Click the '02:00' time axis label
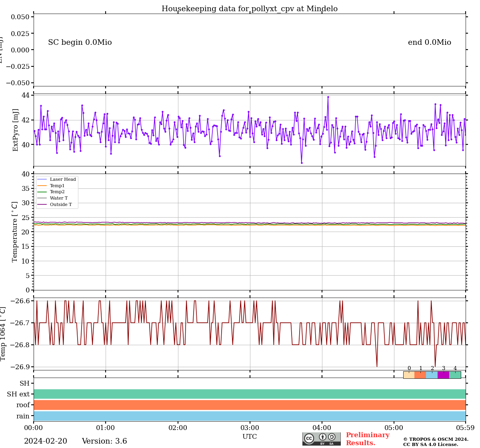The width and height of the screenshot is (480, 448). pos(178,428)
